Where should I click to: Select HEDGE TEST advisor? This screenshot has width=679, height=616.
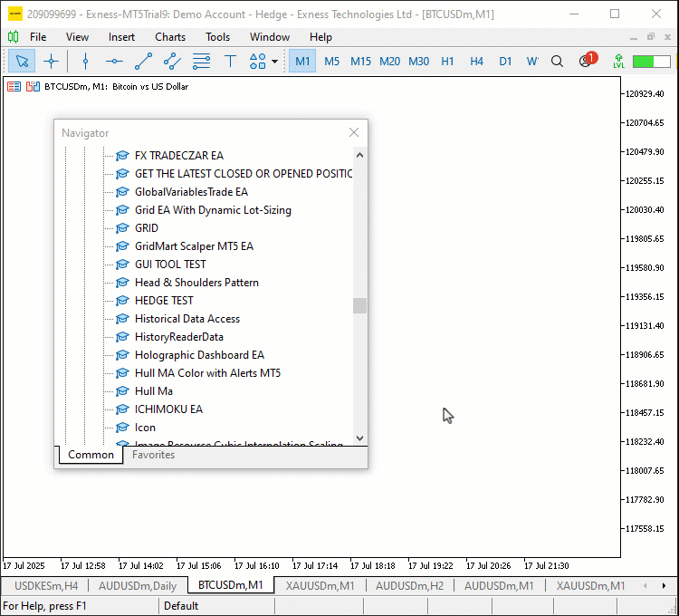[x=164, y=301]
